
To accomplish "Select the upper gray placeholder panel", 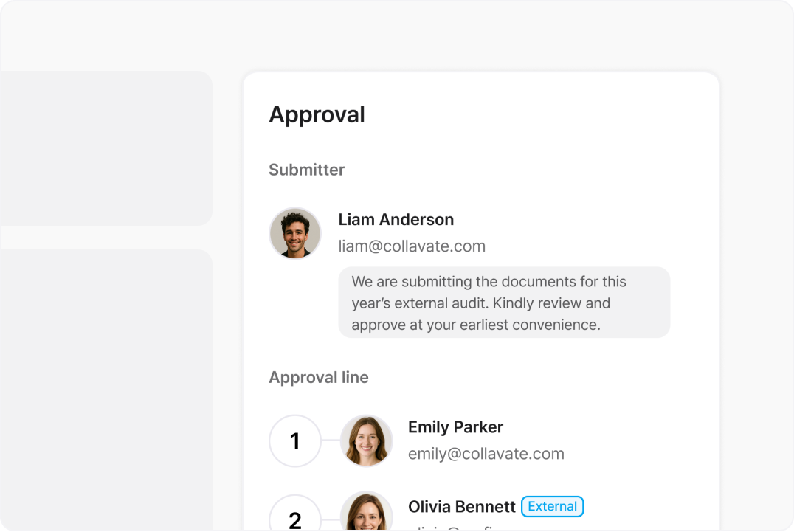I will click(106, 148).
